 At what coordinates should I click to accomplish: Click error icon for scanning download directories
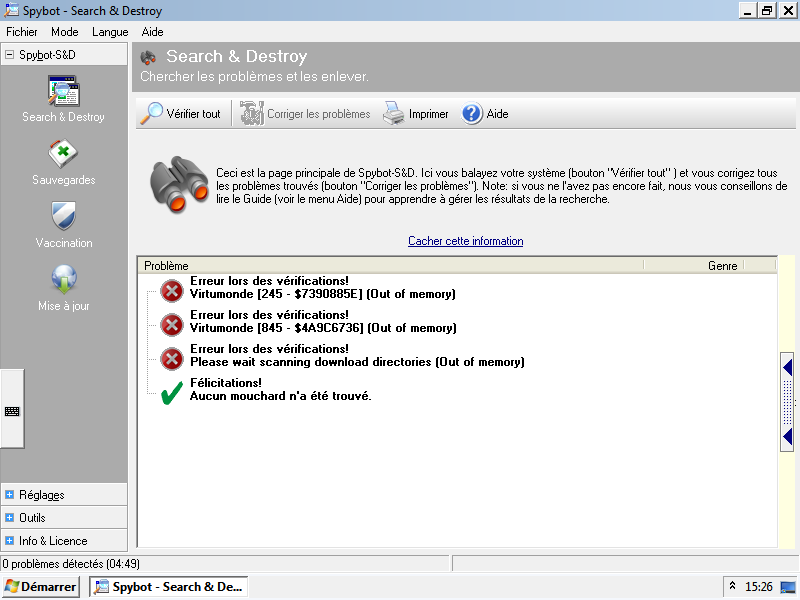172,359
